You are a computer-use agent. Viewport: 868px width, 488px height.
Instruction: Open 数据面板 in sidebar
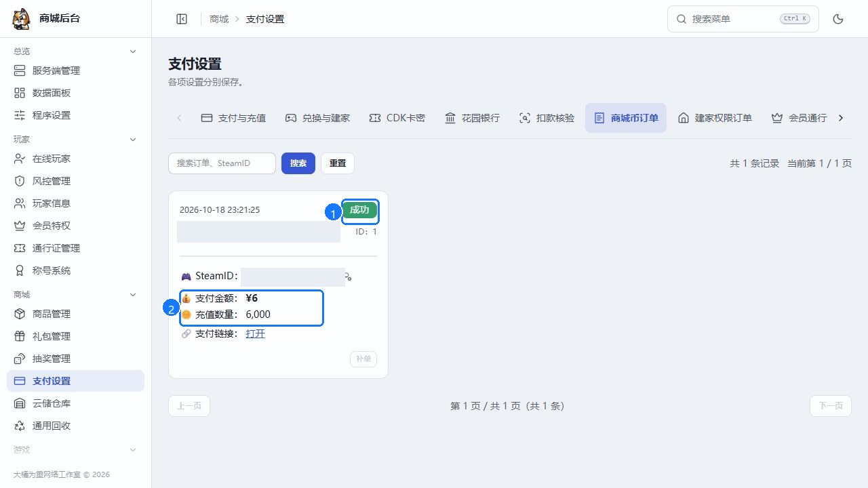coord(75,93)
